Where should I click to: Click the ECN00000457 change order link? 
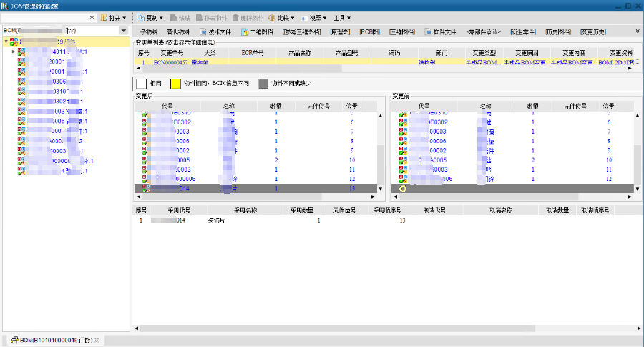[170, 62]
